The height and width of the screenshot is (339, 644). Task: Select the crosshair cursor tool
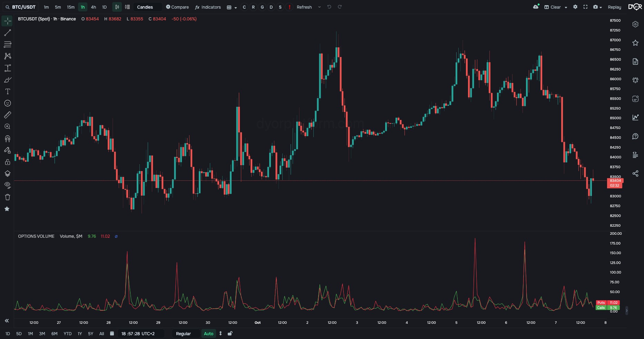(7, 21)
